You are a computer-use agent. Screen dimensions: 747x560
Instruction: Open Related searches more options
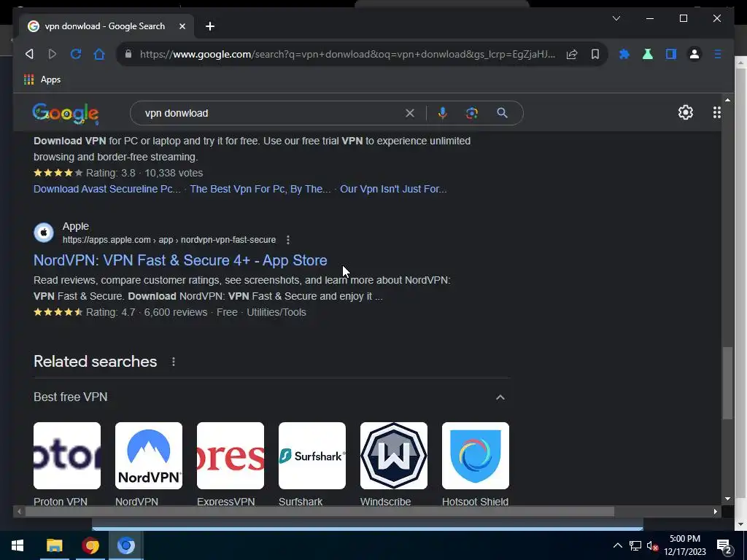174,362
